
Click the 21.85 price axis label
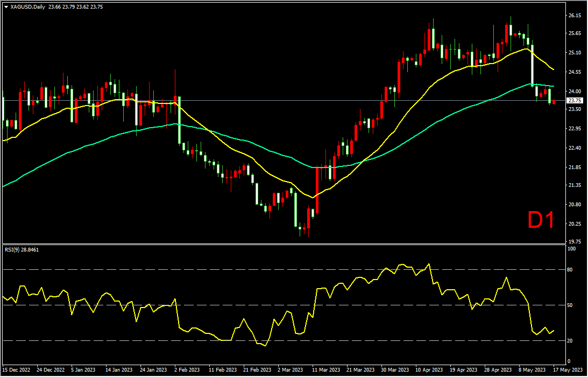coord(575,167)
